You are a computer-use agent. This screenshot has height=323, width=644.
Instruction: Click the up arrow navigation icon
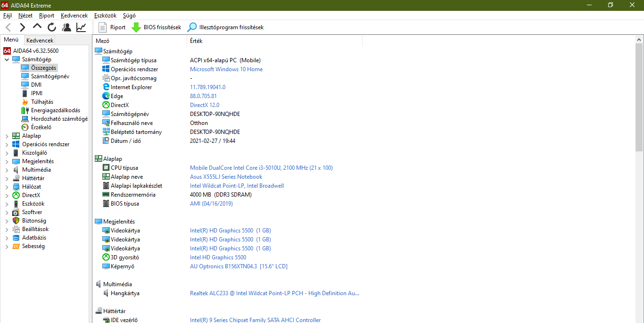pos(37,27)
